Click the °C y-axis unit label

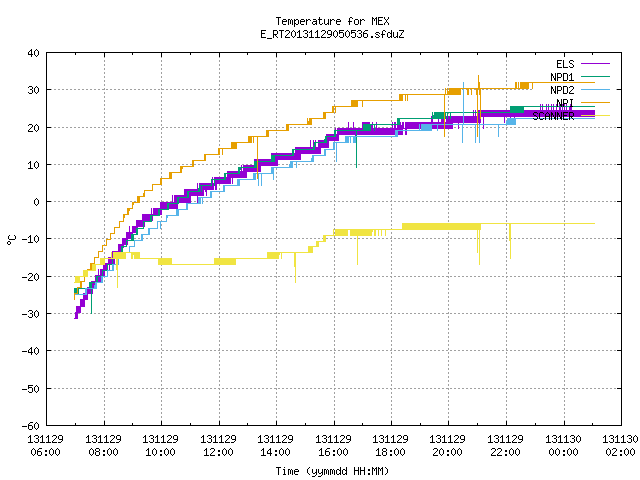point(11,240)
